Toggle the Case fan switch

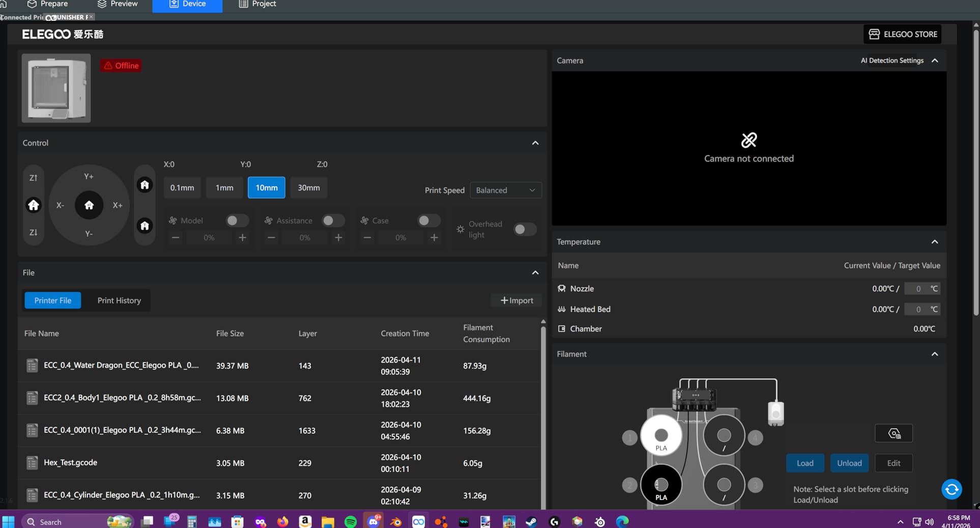point(428,220)
